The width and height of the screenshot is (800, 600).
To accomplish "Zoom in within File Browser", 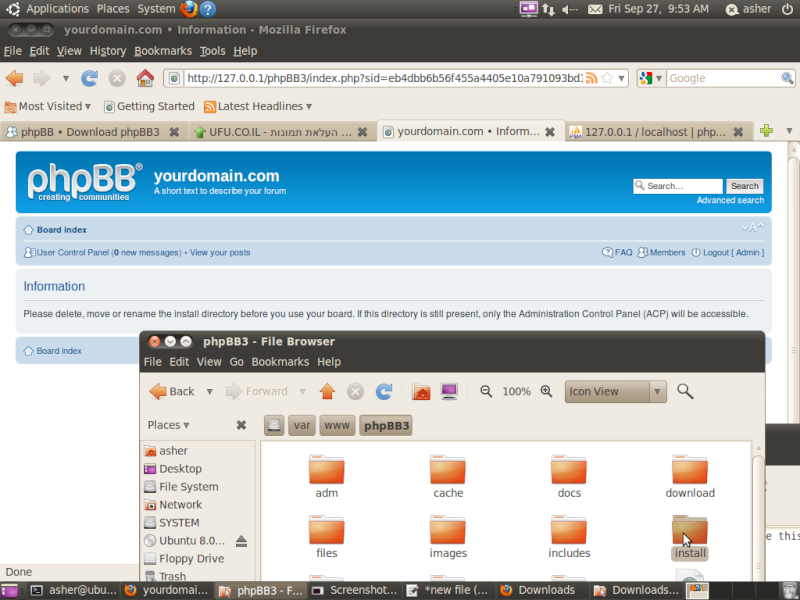I will click(x=546, y=391).
